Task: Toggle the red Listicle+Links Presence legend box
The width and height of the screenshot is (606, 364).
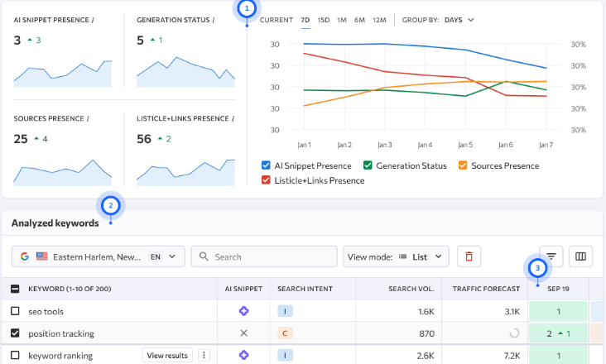Action: (266, 180)
